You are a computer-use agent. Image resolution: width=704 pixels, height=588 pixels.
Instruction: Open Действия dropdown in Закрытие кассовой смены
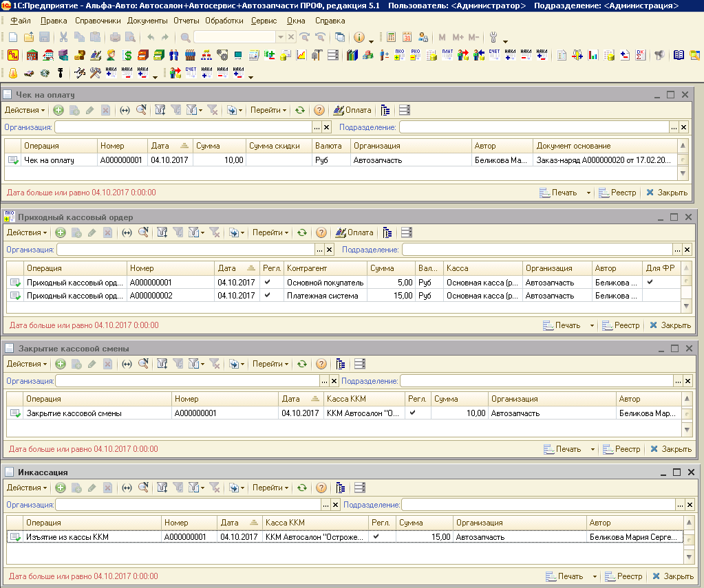click(26, 364)
